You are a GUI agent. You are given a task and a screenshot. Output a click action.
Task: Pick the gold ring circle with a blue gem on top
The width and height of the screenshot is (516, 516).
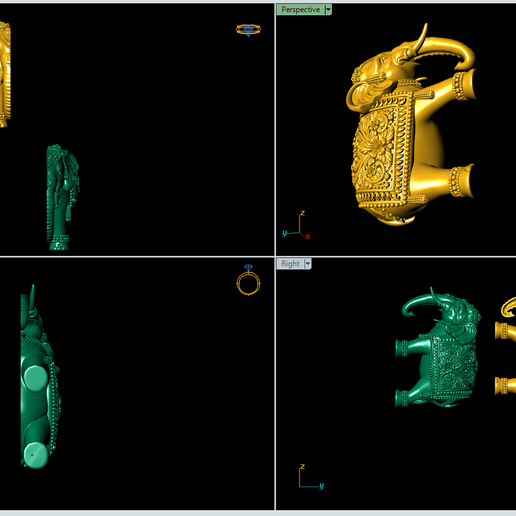pyautogui.click(x=248, y=280)
